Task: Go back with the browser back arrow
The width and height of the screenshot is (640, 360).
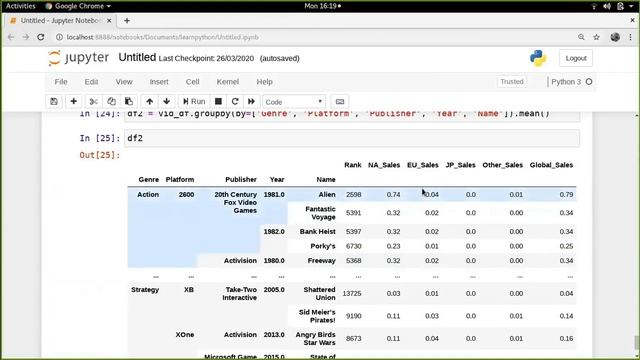Action: click(11, 37)
